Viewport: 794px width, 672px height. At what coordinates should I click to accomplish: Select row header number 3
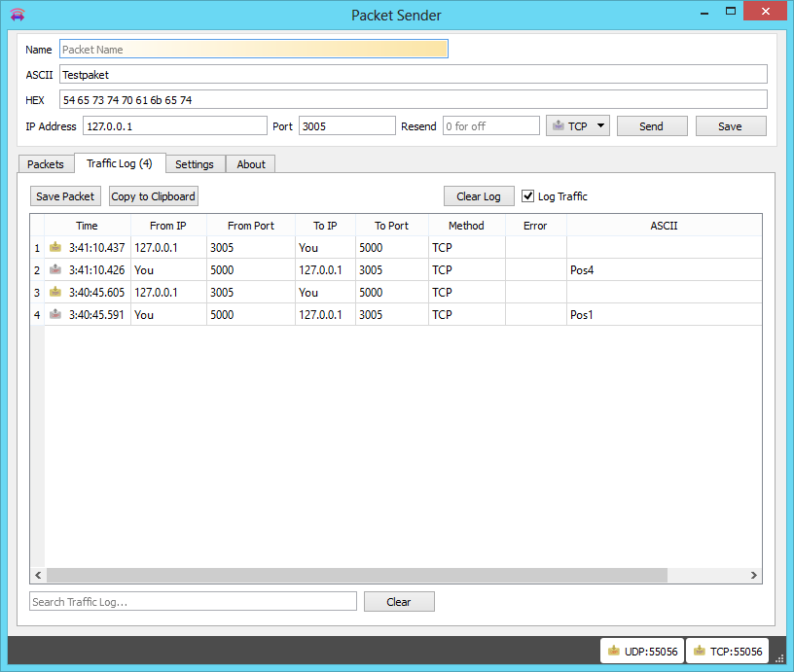pos(37,293)
